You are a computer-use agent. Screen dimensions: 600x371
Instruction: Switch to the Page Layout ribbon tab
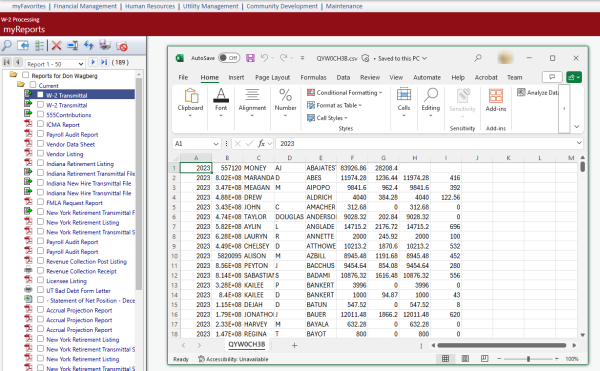coord(272,77)
